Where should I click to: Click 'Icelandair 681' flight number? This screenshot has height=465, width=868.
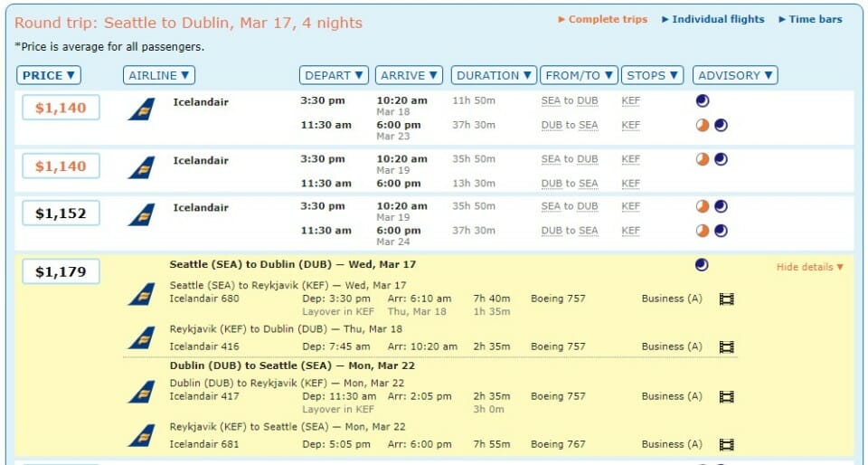(204, 444)
